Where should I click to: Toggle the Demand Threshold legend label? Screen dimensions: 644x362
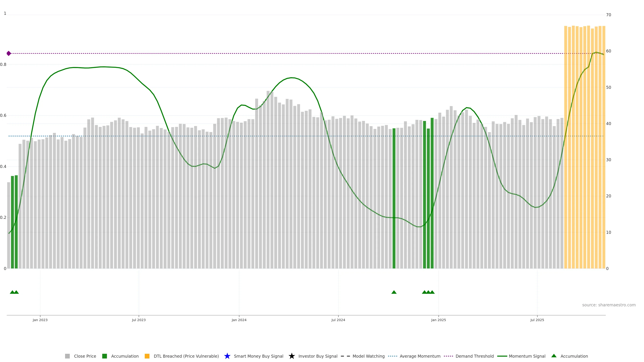474,356
